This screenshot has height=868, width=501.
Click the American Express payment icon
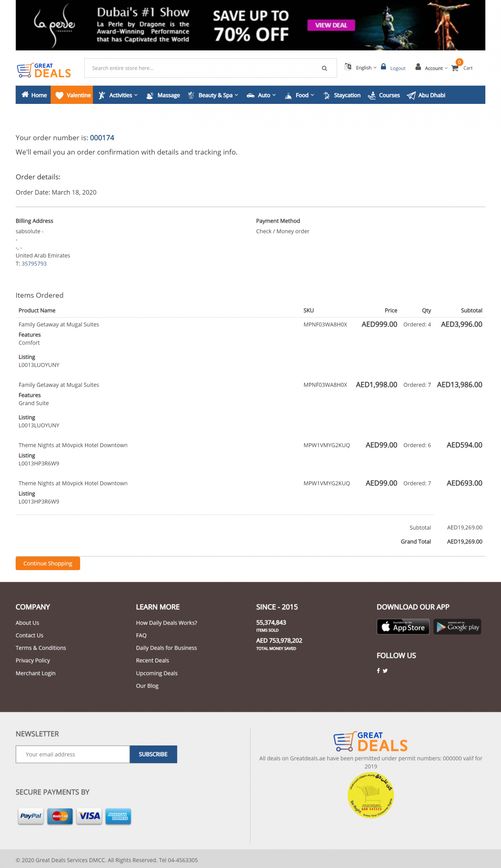[118, 816]
